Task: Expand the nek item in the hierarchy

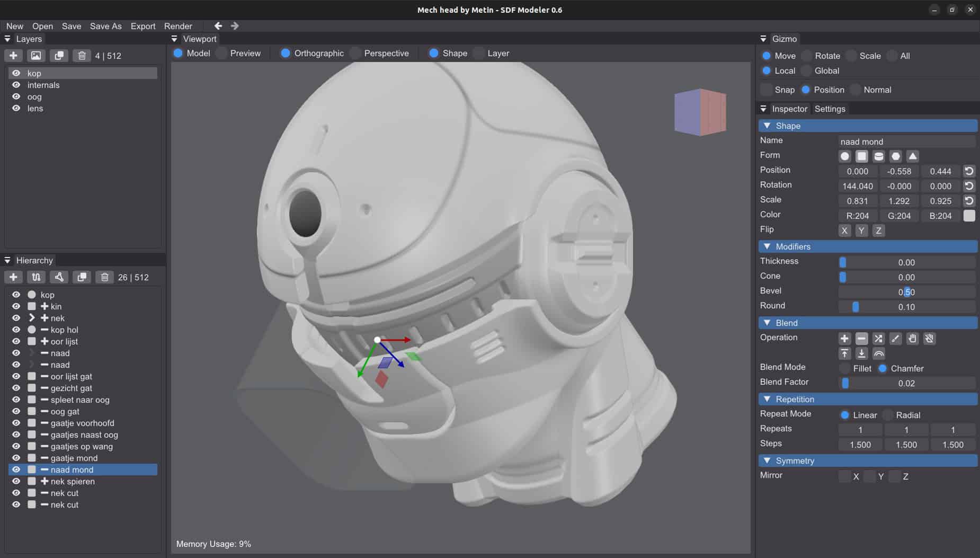Action: coord(32,317)
